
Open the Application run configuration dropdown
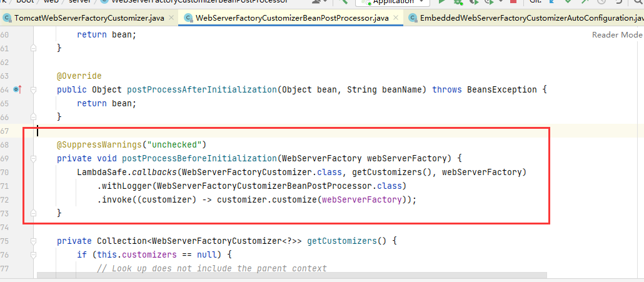[x=393, y=2]
